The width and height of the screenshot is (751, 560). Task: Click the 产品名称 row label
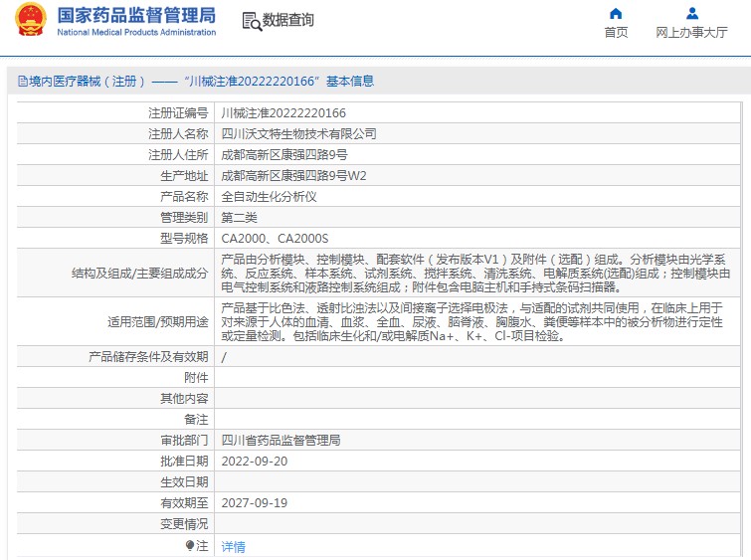[184, 197]
